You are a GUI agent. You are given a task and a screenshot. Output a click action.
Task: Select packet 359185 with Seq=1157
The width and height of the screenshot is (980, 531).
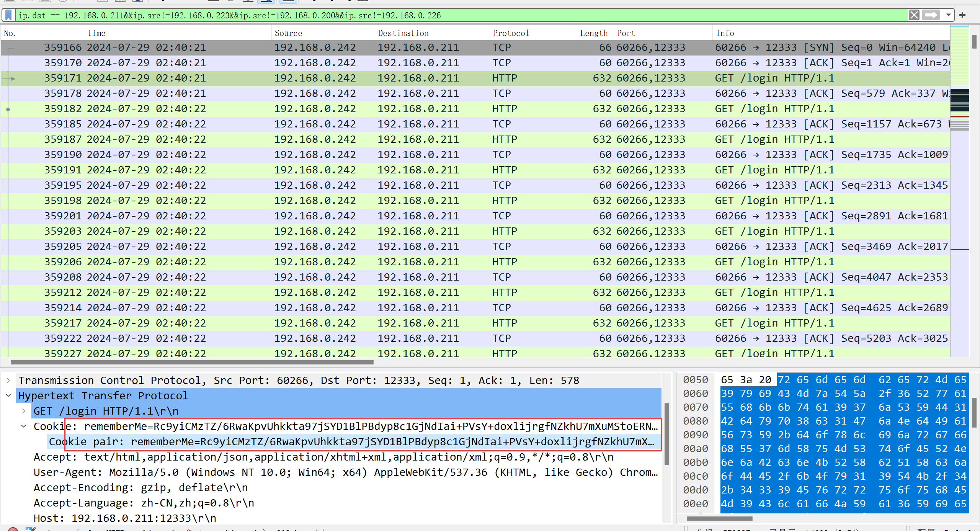[475, 124]
